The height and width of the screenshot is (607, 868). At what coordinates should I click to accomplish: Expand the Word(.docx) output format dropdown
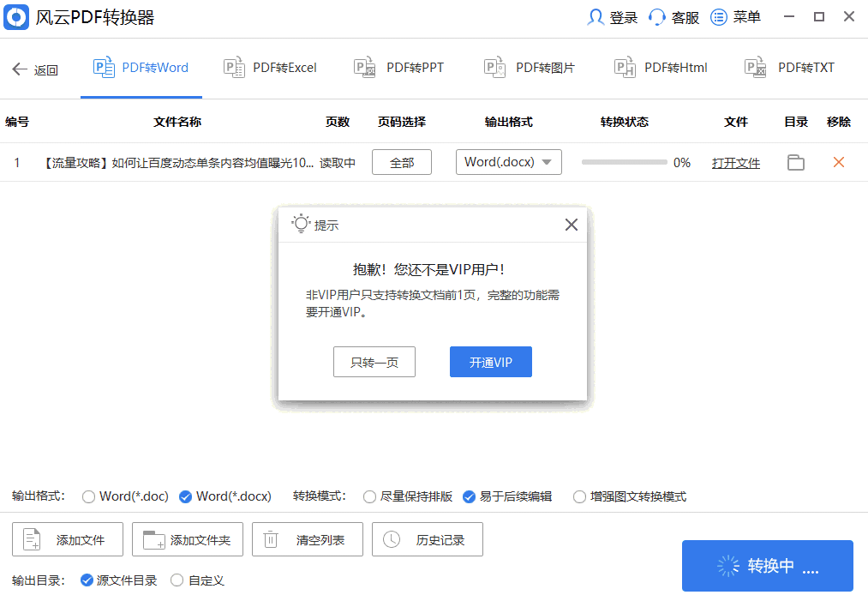(x=508, y=162)
